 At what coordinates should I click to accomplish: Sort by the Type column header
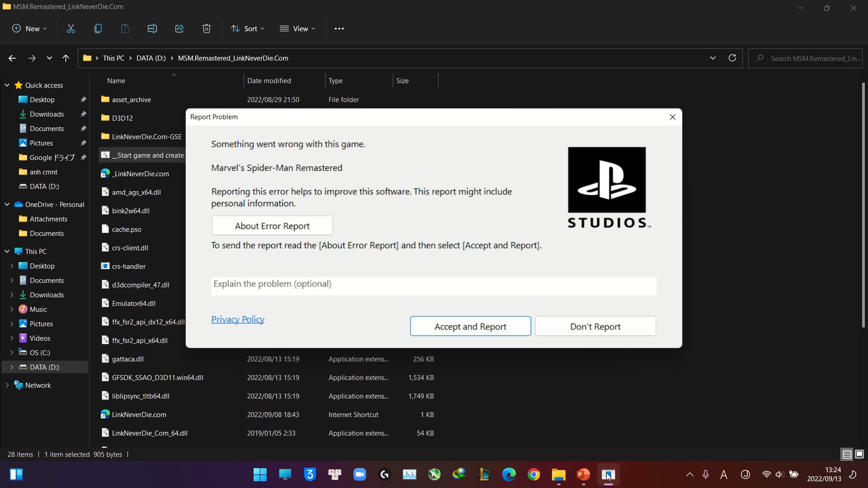359,80
